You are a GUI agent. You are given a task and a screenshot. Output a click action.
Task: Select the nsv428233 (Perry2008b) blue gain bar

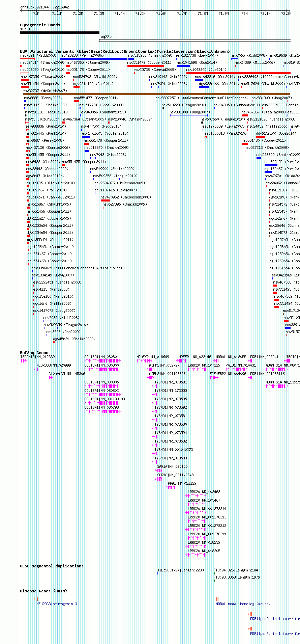click(93, 59)
